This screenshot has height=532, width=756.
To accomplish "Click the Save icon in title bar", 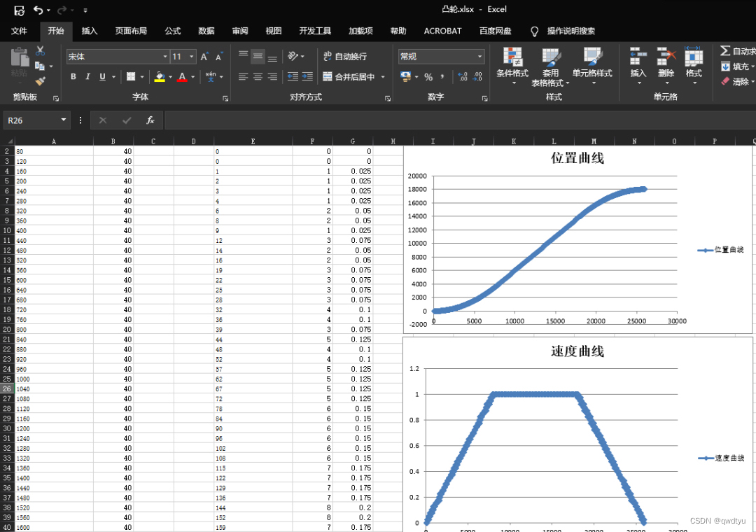I will [x=19, y=10].
